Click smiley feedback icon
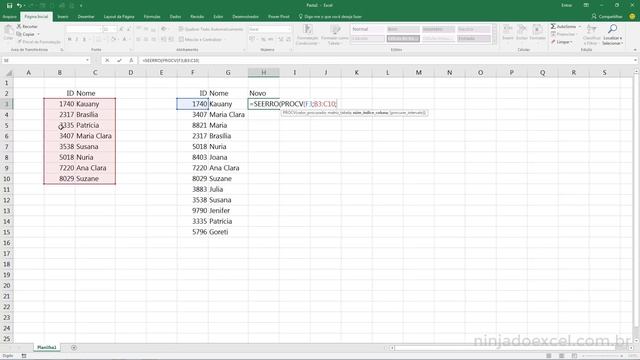Image resolution: width=640 pixels, height=360 pixels. coord(632,16)
